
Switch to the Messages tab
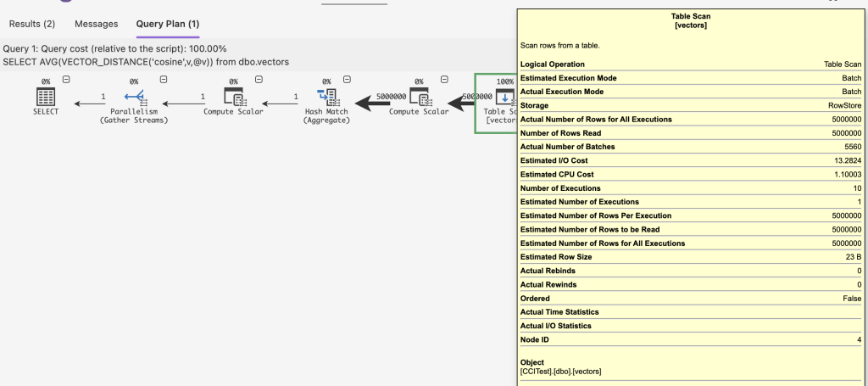tap(96, 24)
